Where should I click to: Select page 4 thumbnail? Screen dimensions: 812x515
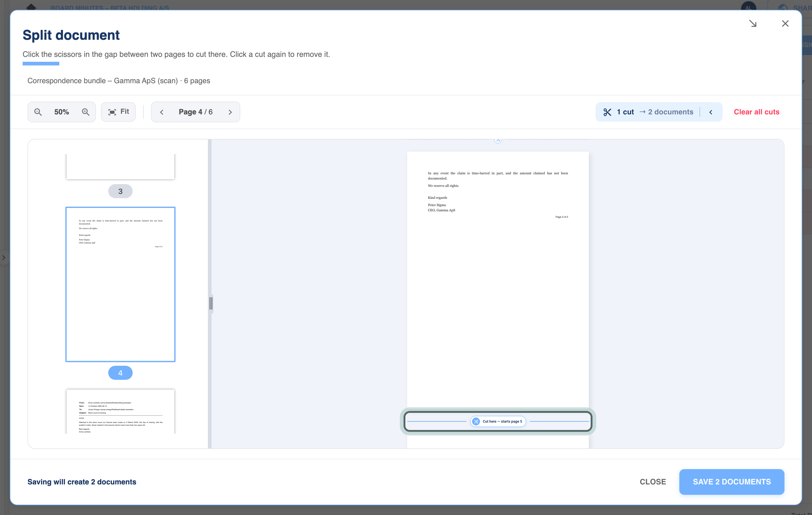(x=120, y=284)
